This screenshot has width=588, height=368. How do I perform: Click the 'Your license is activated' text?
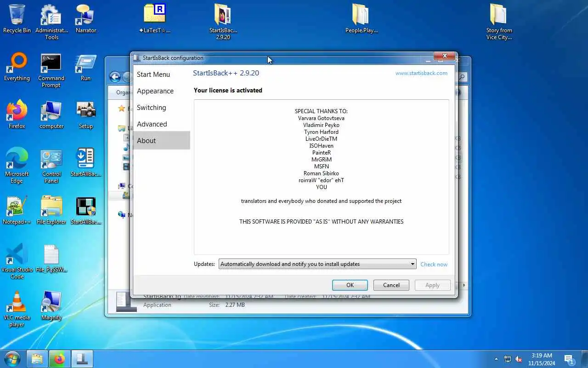pyautogui.click(x=228, y=90)
